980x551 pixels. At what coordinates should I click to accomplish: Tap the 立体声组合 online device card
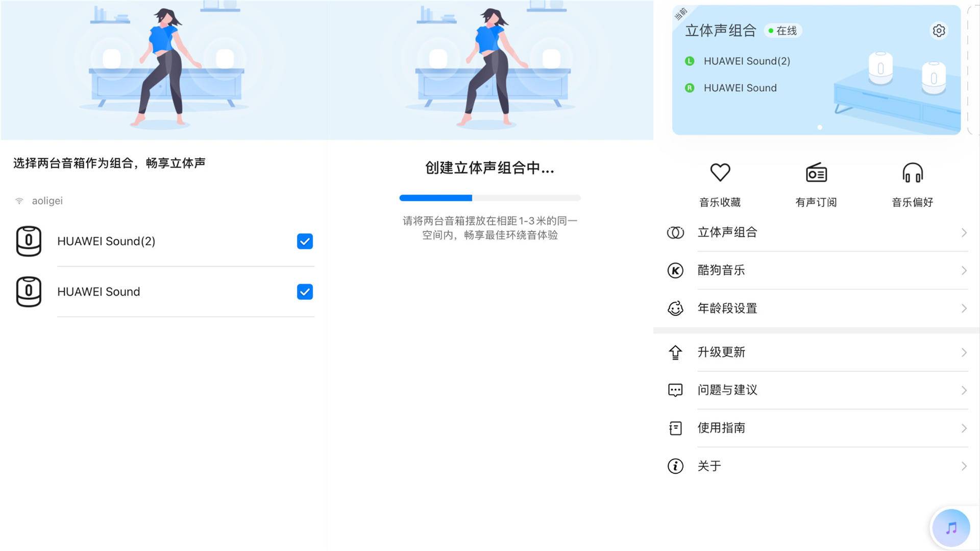click(x=816, y=70)
